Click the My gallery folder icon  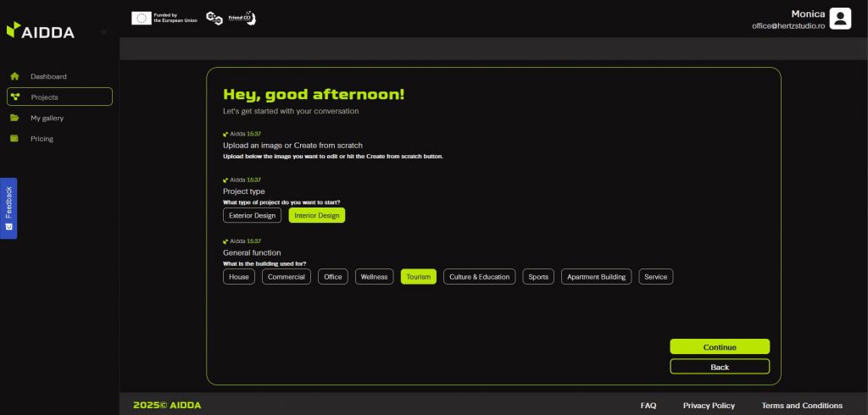coord(14,118)
